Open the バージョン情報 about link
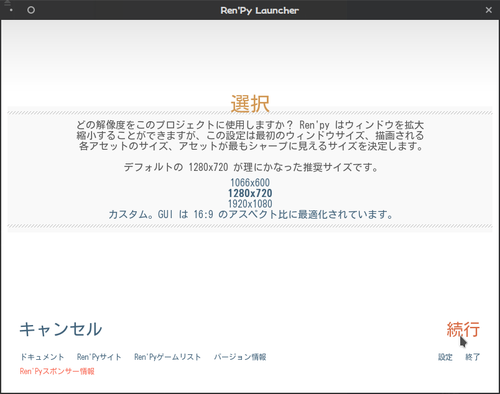The image size is (500, 394). pos(240,357)
